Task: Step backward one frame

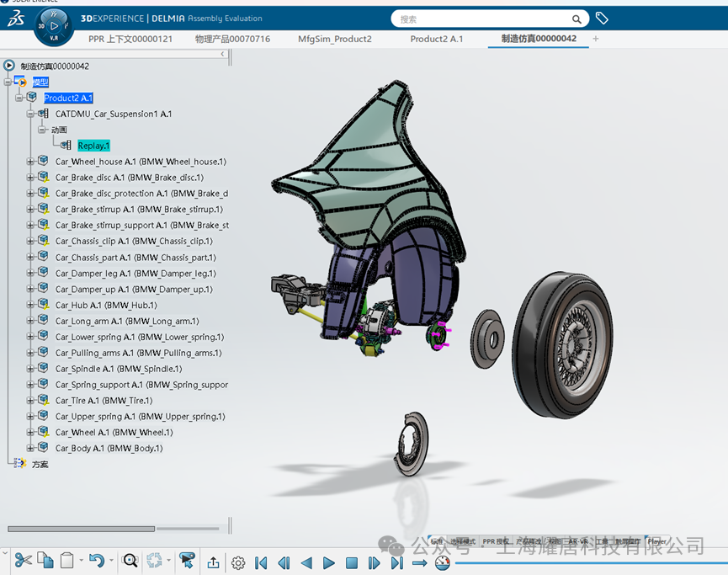Action: 284,563
